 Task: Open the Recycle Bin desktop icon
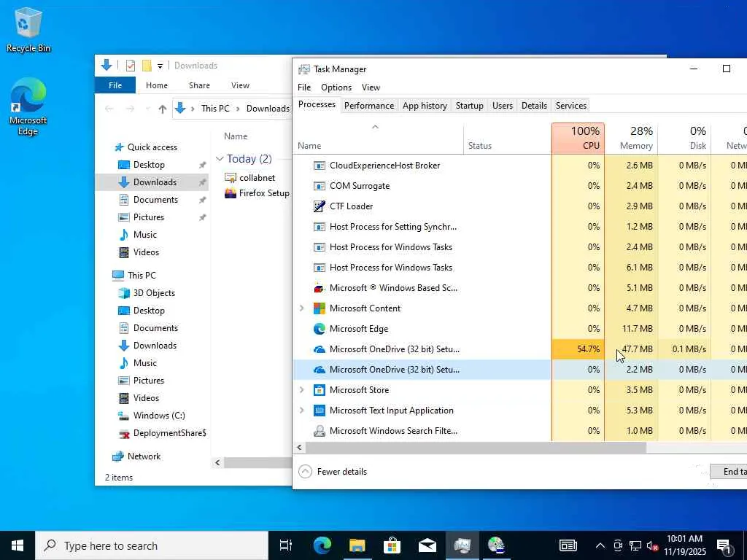28,29
